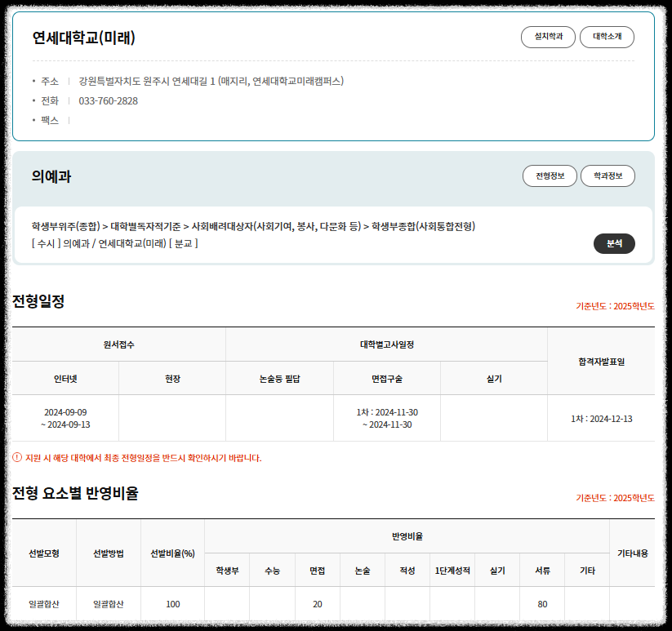Click the 학과정보 button
This screenshot has width=672, height=631.
coord(607,176)
